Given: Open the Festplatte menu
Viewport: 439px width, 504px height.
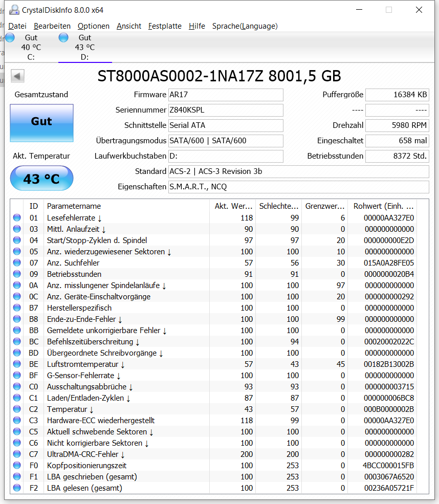Looking at the screenshot, I should [165, 26].
